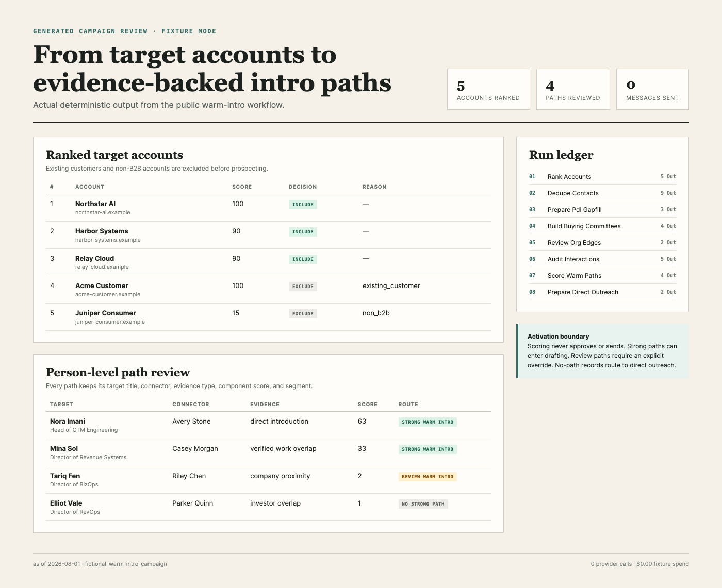Click the ROUTE column header
The width and height of the screenshot is (722, 588).
(408, 404)
